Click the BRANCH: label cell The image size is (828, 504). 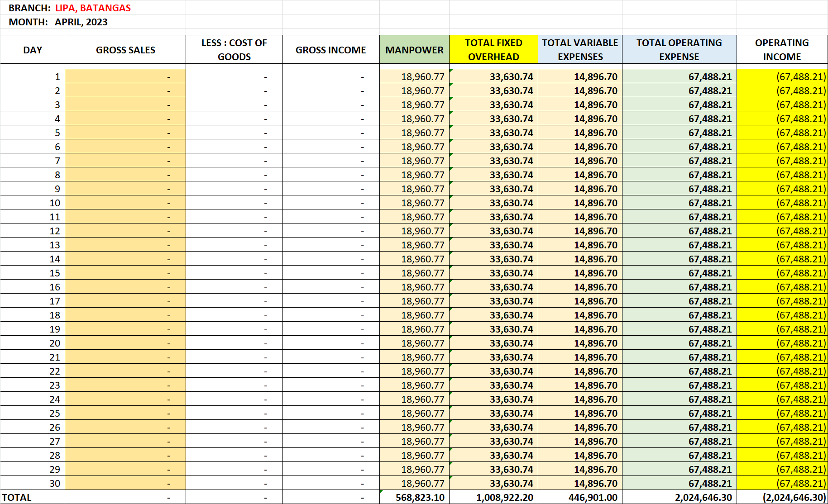[x=29, y=8]
